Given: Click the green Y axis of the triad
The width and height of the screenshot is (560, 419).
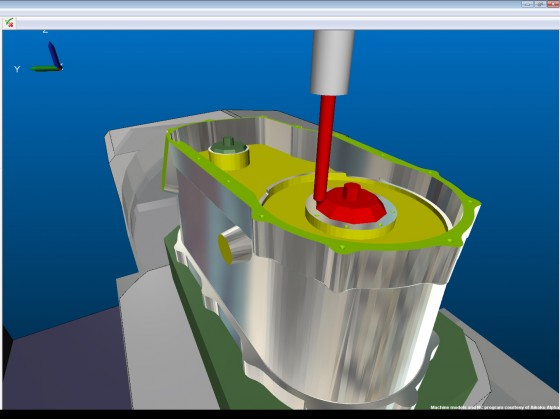Looking at the screenshot, I should point(45,68).
